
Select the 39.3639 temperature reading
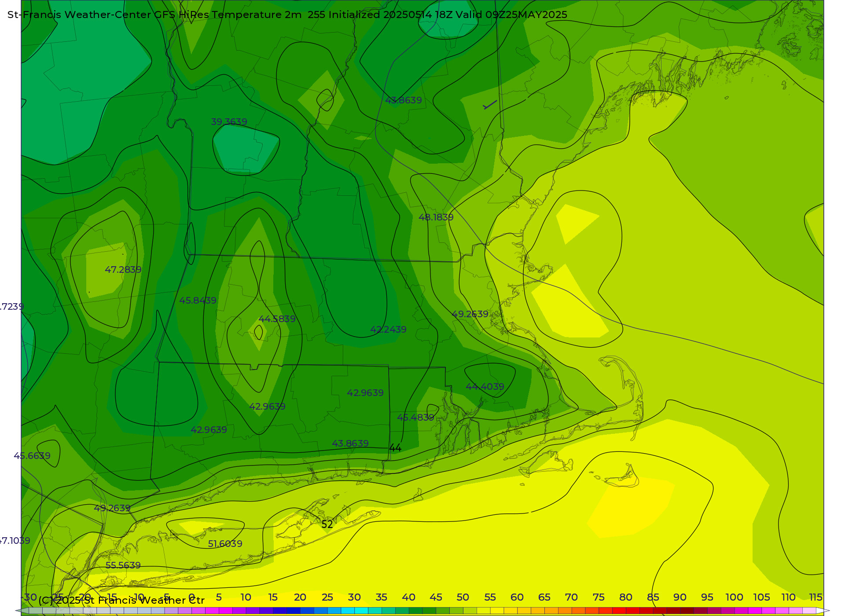[229, 122]
